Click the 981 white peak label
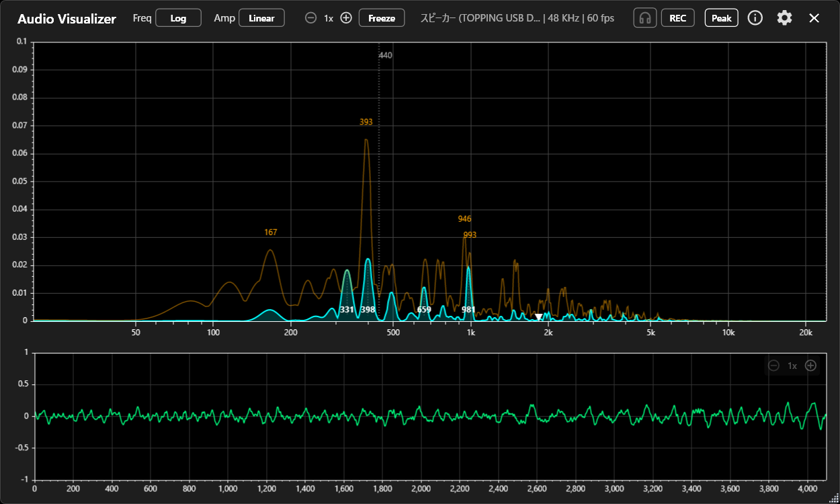The image size is (840, 504). [469, 310]
